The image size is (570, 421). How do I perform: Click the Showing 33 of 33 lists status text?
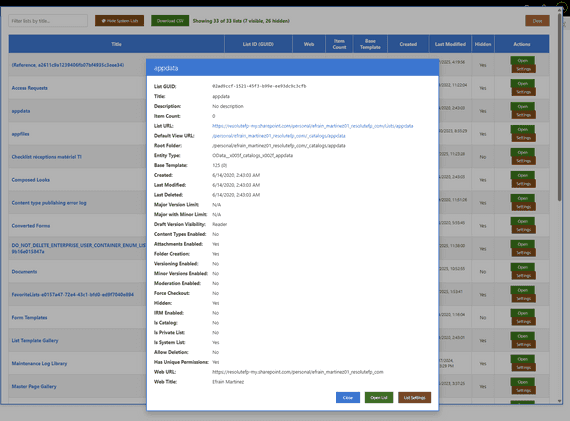tap(241, 21)
